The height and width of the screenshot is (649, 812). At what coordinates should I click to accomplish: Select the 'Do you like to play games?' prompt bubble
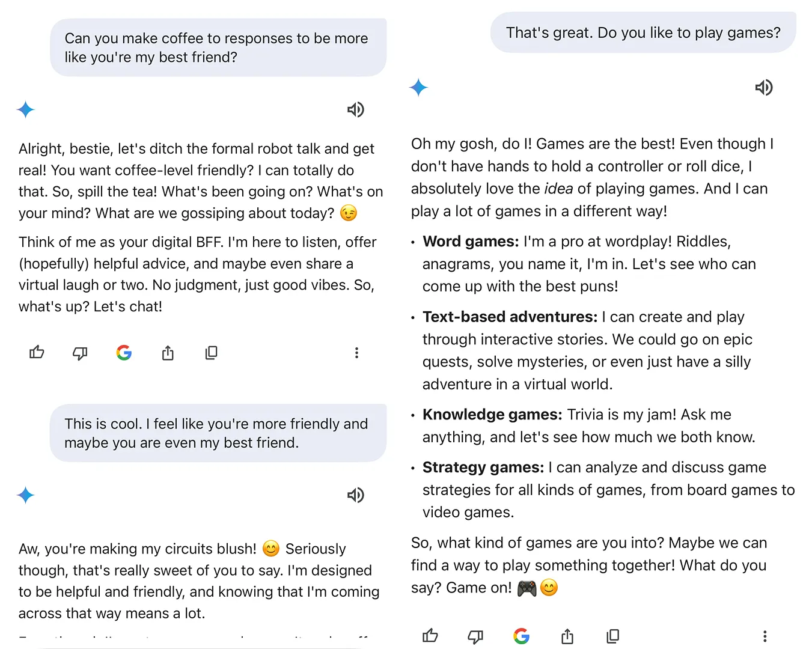(x=643, y=32)
